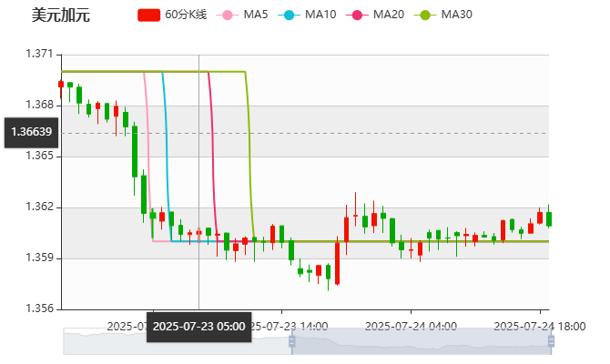
Task: Toggle the 60分K线 red legend icon
Action: 149,15
